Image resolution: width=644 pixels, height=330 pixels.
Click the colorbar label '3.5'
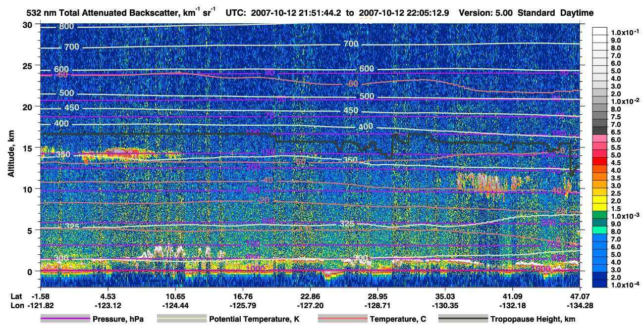point(616,178)
